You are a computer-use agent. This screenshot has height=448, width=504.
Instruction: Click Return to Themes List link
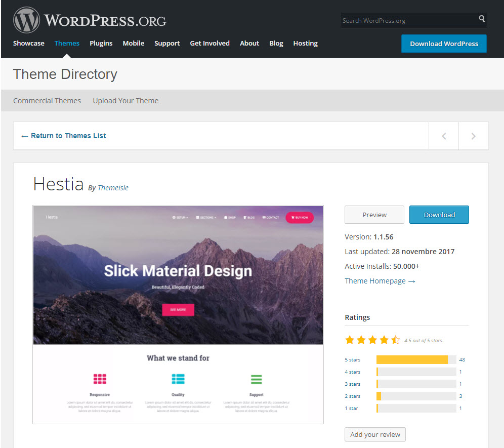coord(64,136)
